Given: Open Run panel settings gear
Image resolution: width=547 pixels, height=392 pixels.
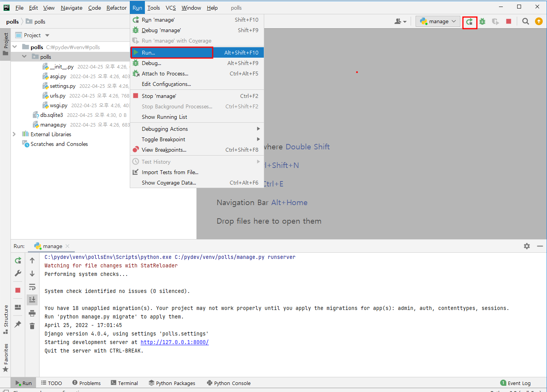Looking at the screenshot, I should 527,246.
